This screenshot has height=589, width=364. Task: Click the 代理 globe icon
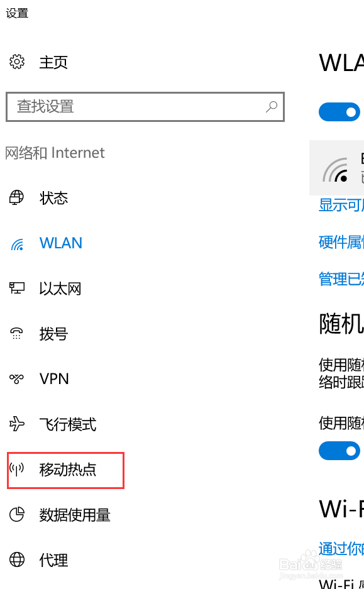point(17,559)
